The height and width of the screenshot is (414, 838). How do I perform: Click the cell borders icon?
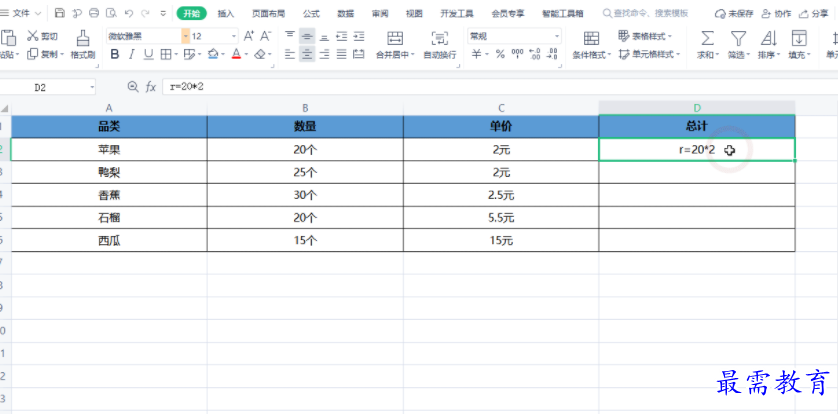coord(166,54)
